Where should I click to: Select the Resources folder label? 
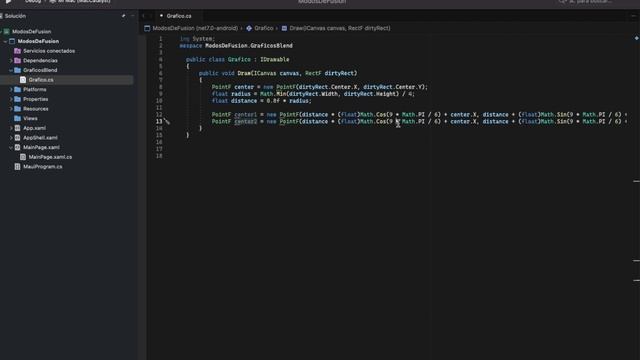36,109
